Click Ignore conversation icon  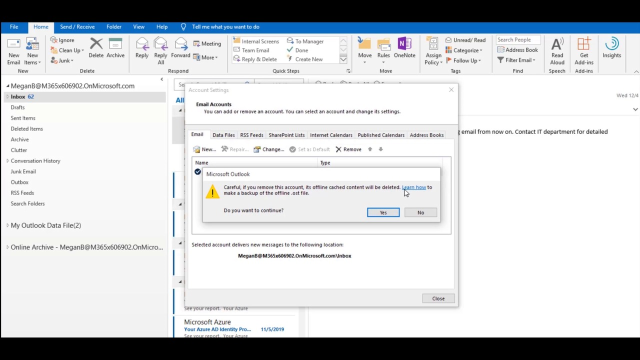(x=62, y=40)
